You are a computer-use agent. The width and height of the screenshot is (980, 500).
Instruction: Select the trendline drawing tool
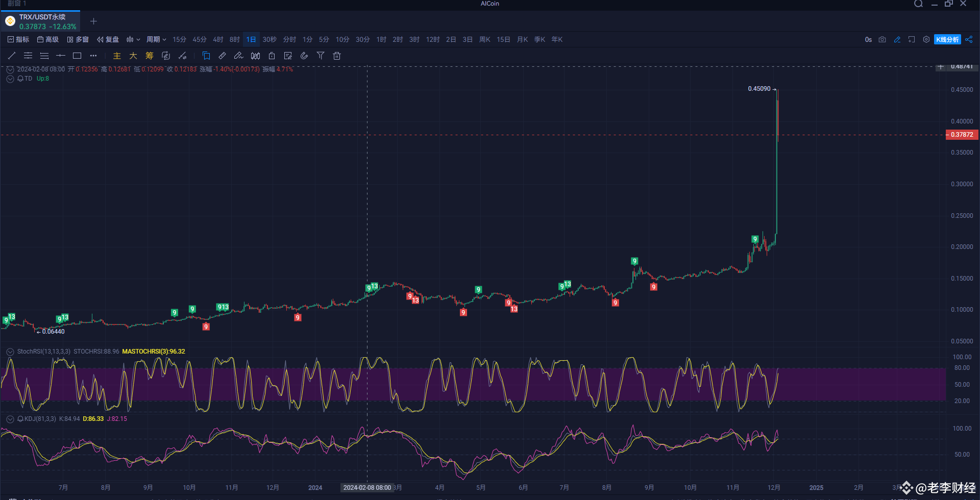point(11,56)
